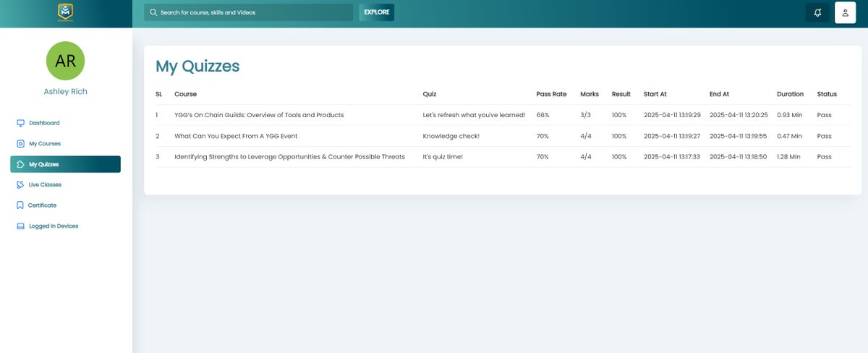Select My Quizzes menu item

point(65,164)
